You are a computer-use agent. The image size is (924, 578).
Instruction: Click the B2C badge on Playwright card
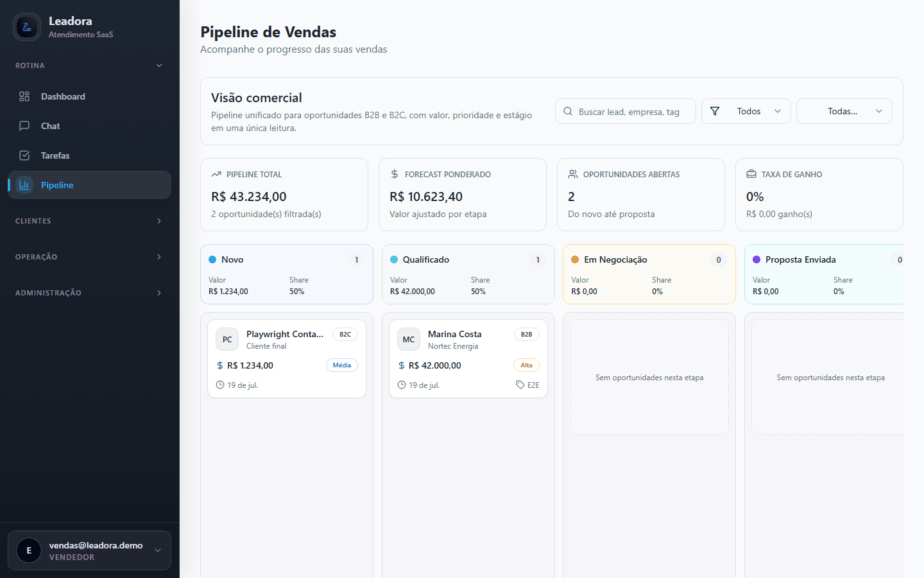tap(345, 334)
